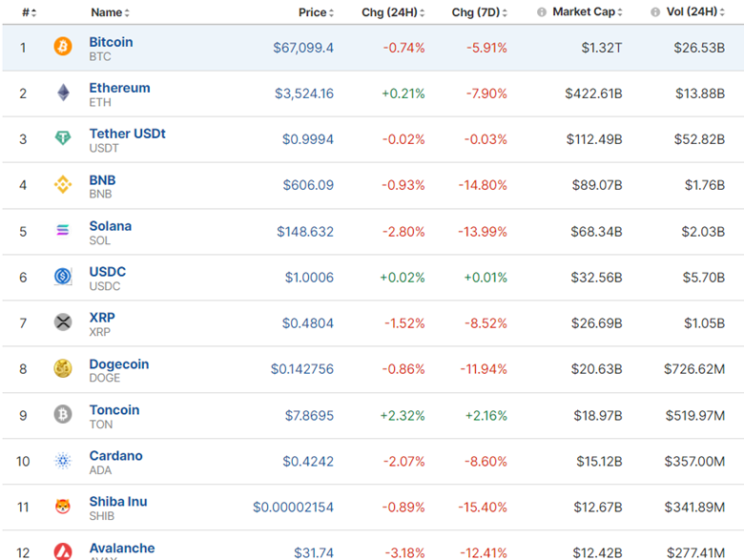Click Tether price $0.9994
The height and width of the screenshot is (560, 744).
click(308, 139)
